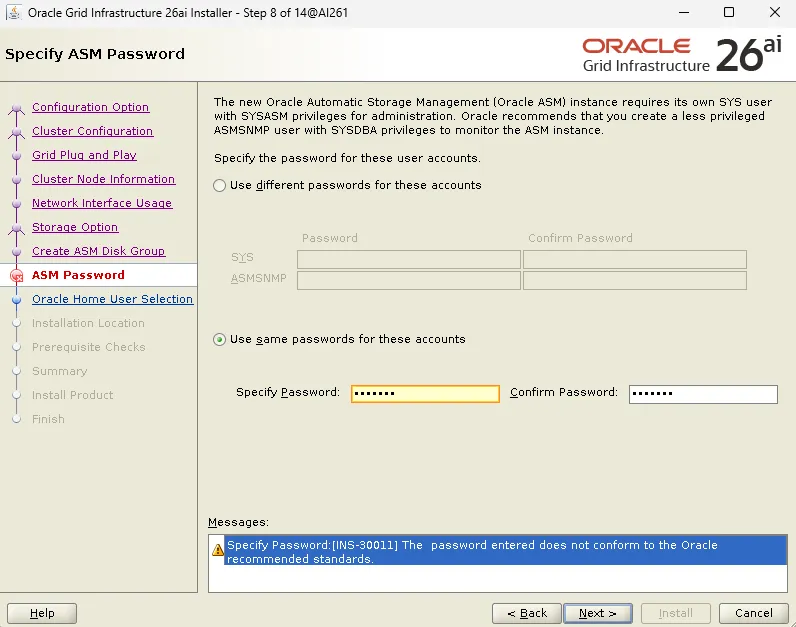Click the Network Interface Usage step marker
This screenshot has width=796, height=627.
16,204
